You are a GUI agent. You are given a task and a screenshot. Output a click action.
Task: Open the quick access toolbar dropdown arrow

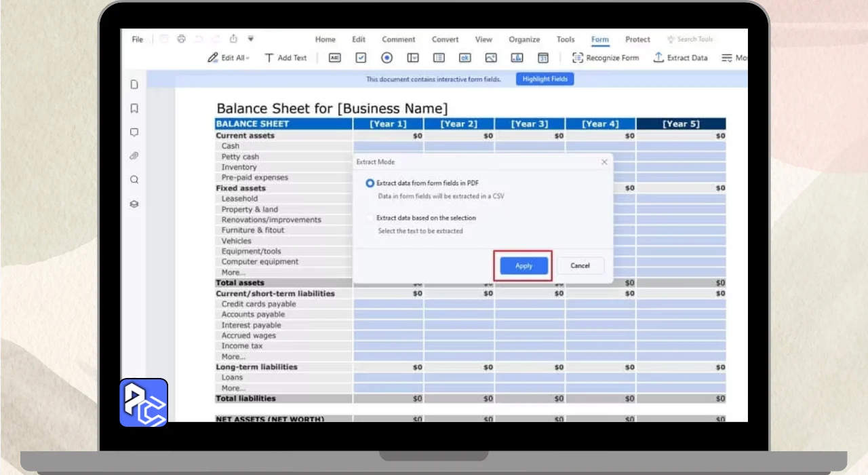click(251, 39)
